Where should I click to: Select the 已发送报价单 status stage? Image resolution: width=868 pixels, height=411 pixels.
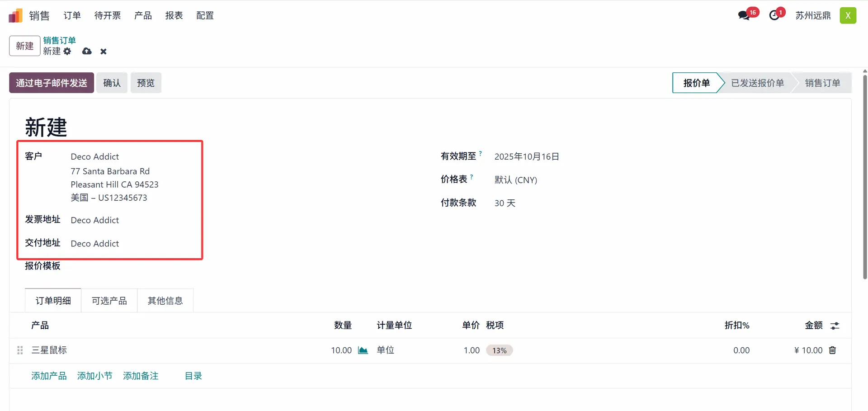tap(757, 83)
